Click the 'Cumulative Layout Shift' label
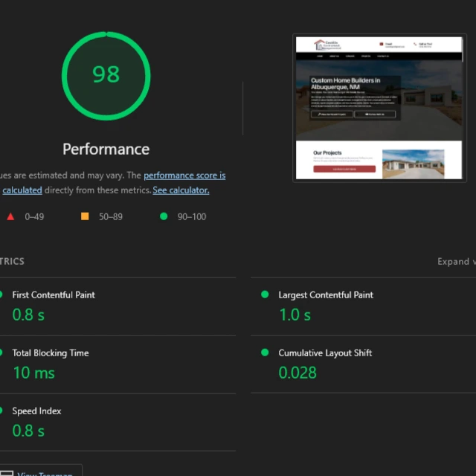 pos(325,353)
